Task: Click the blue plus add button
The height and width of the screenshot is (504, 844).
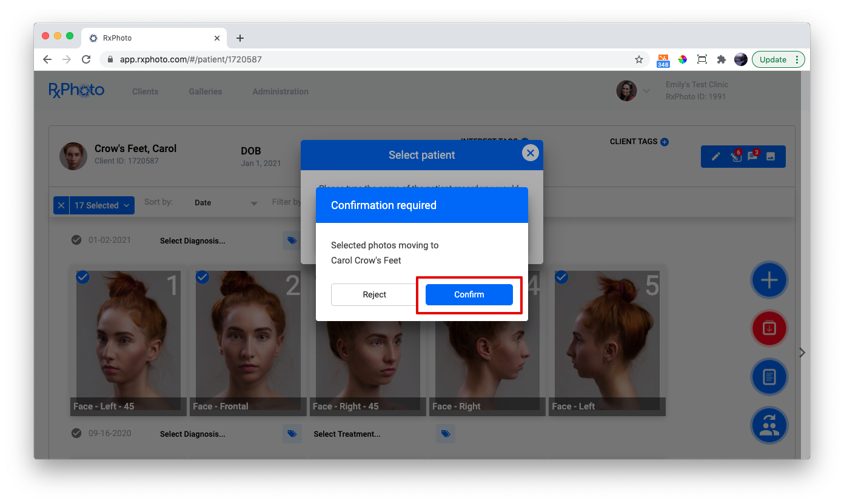Action: (769, 280)
